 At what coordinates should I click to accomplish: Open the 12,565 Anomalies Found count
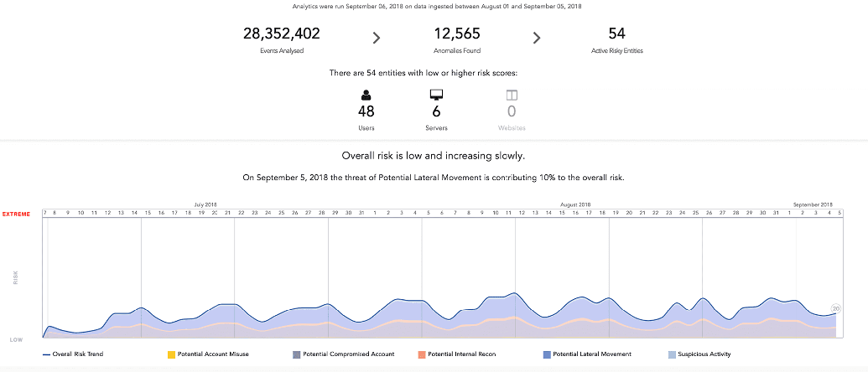pyautogui.click(x=457, y=34)
